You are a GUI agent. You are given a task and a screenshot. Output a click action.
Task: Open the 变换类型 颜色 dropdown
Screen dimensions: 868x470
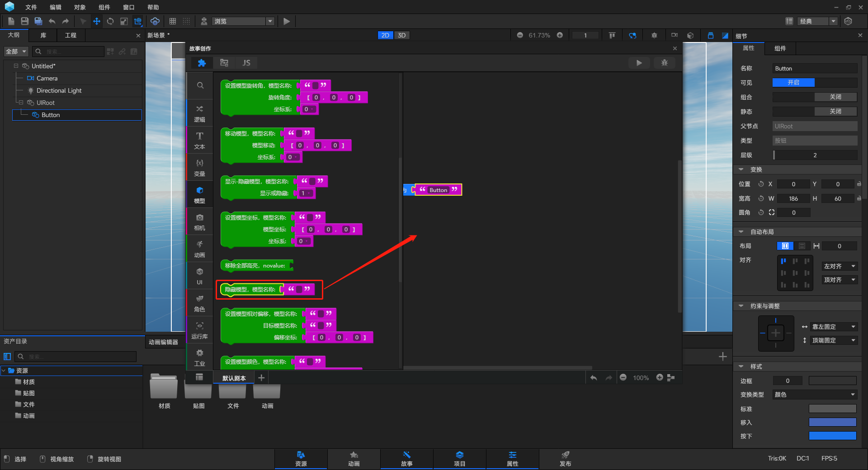tap(815, 395)
